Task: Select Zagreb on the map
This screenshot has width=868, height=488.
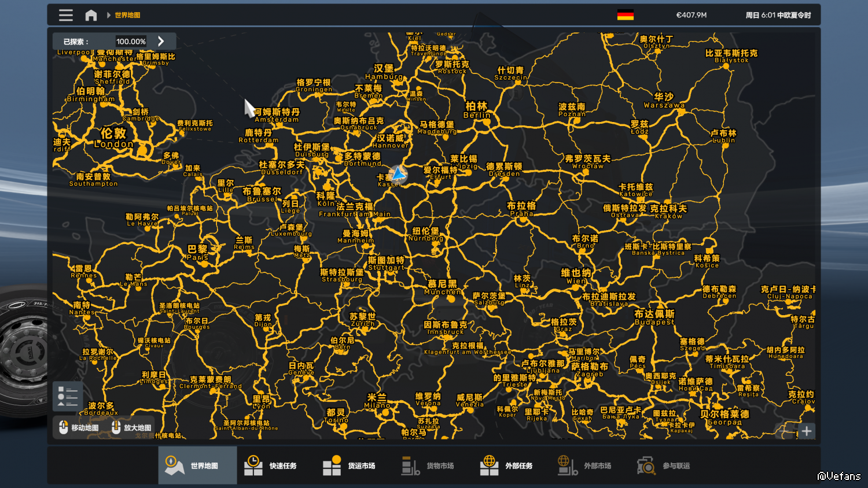Action: (590, 370)
